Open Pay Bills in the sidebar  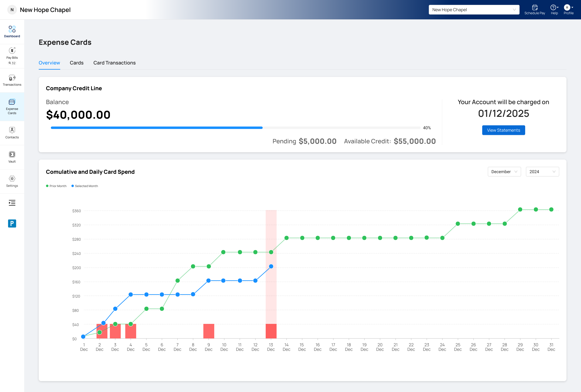12,56
